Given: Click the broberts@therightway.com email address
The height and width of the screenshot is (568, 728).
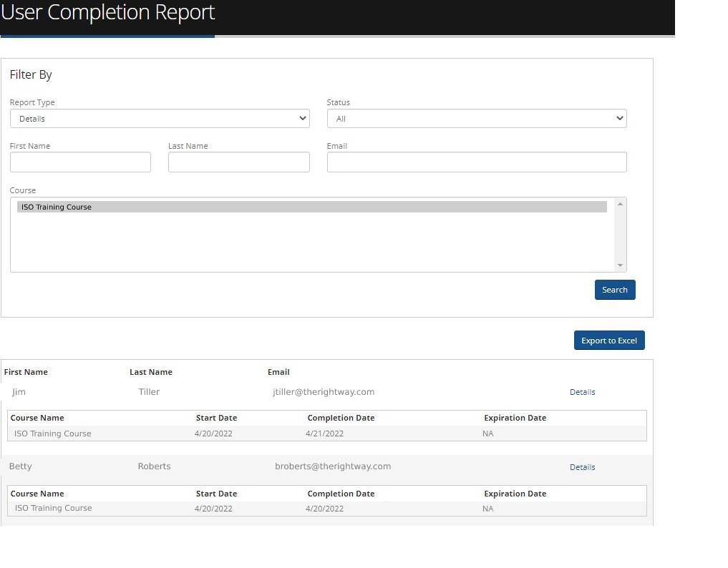Looking at the screenshot, I should [x=333, y=466].
